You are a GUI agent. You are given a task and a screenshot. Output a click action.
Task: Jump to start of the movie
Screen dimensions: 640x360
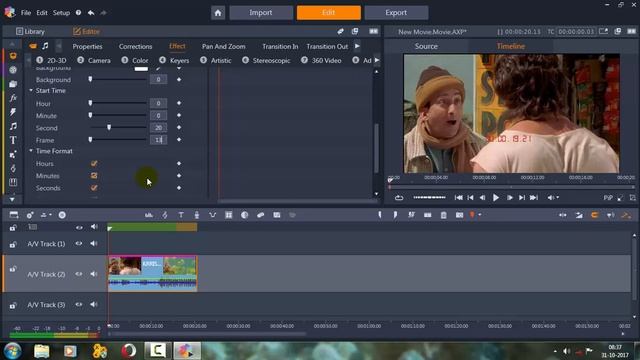tap(458, 198)
